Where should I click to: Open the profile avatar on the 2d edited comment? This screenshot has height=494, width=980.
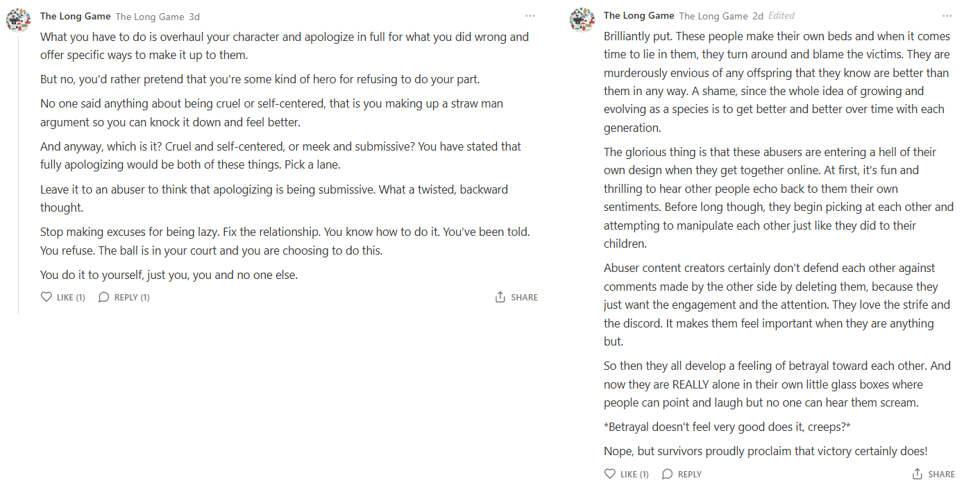tap(582, 19)
